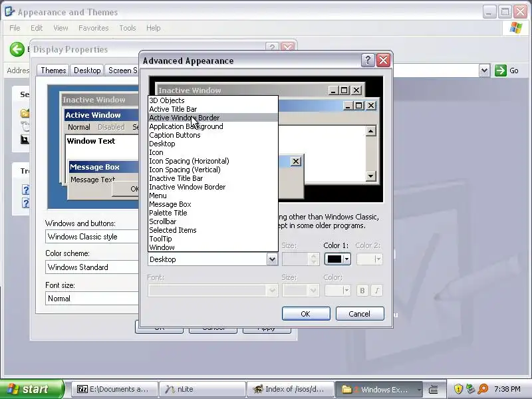Click the green Back arrow button
This screenshot has height=399, width=532.
coord(17,49)
